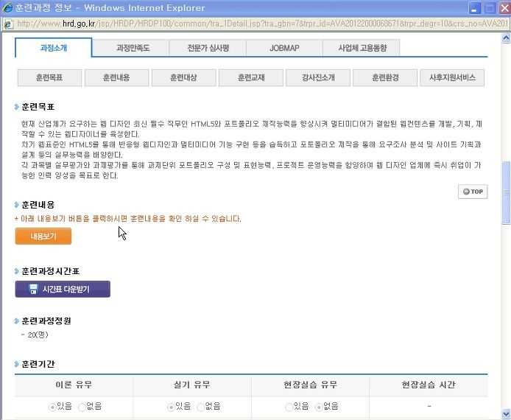Select 없음 radio under 실기 유무

point(201,407)
